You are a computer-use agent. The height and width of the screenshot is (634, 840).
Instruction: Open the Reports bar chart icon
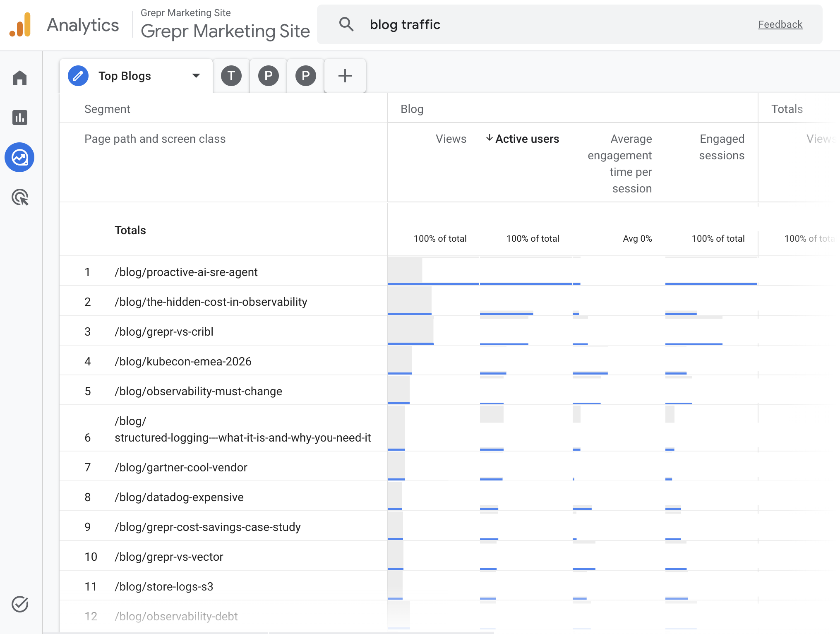[x=20, y=118]
